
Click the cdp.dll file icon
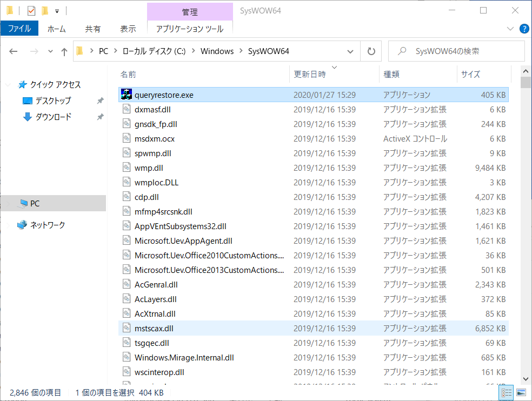(126, 197)
